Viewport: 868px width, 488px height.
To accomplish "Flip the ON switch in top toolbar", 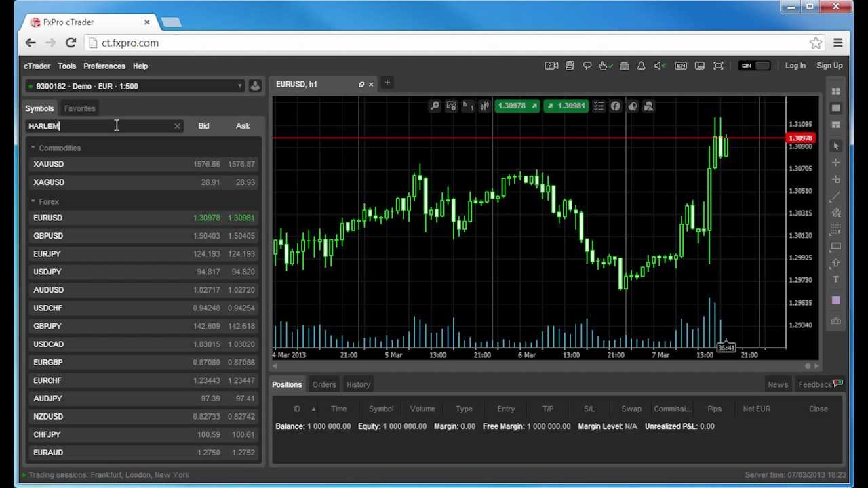I will [x=755, y=66].
